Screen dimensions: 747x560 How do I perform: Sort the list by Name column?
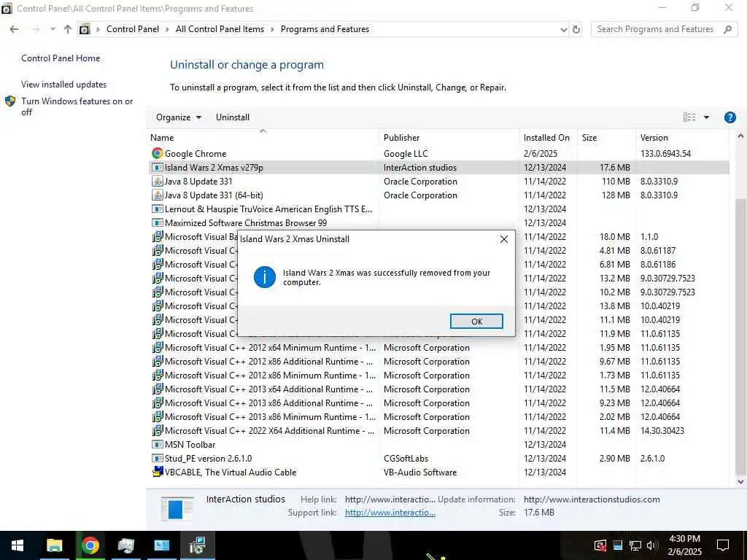(162, 138)
